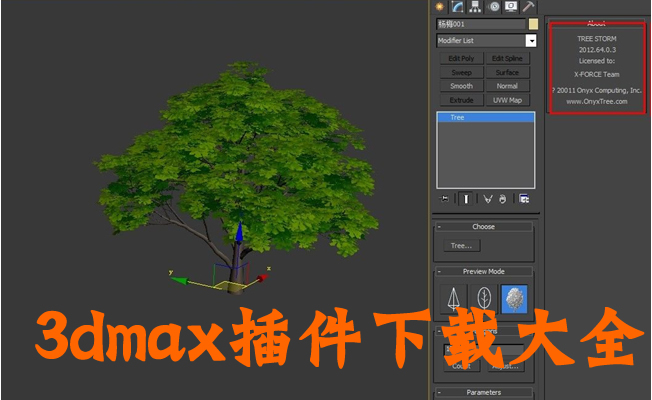Open the Modifier List dropdown

tap(531, 41)
